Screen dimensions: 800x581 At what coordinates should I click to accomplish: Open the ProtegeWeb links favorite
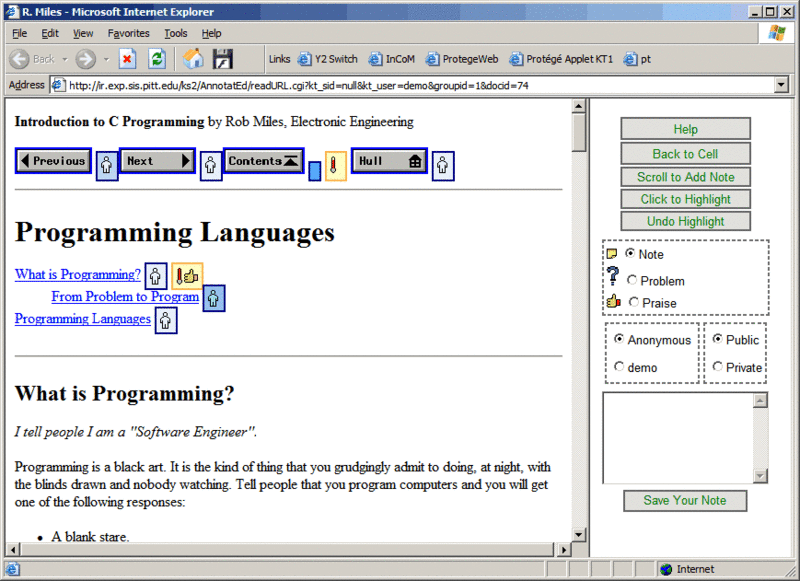point(462,59)
